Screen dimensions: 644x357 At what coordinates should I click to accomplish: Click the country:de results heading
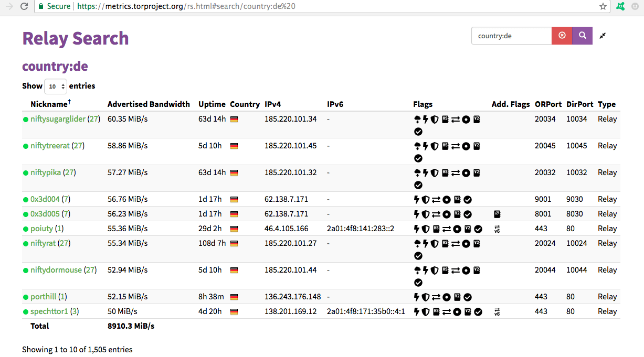click(55, 67)
